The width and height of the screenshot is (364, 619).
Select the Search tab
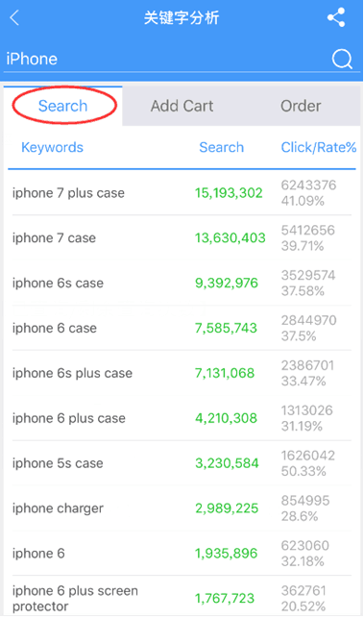click(x=62, y=106)
